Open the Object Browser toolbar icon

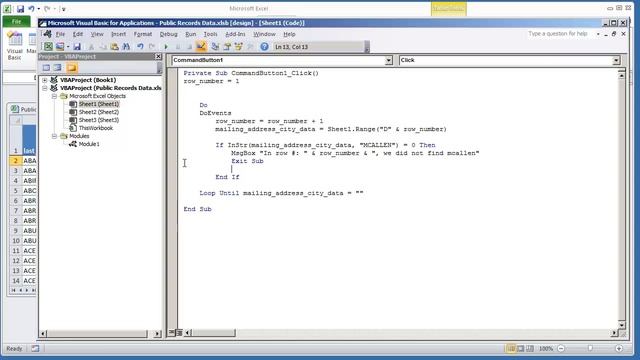238,47
